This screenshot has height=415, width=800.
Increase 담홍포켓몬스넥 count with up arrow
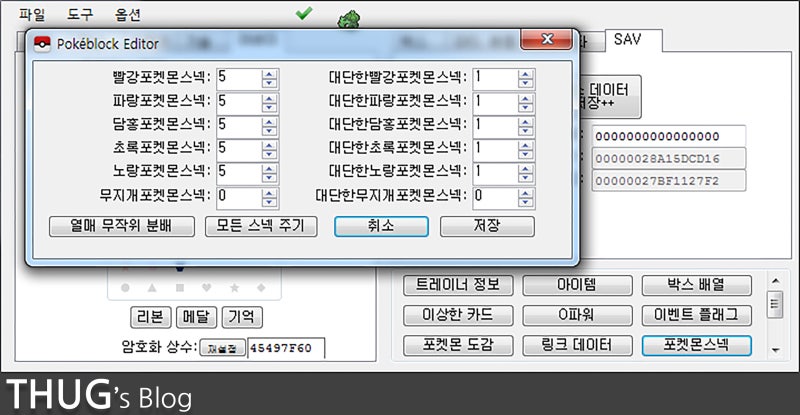[x=269, y=122]
